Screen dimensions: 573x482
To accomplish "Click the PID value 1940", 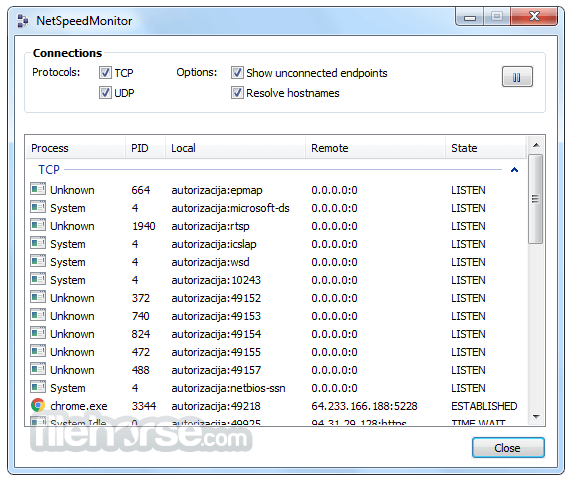I will click(144, 226).
